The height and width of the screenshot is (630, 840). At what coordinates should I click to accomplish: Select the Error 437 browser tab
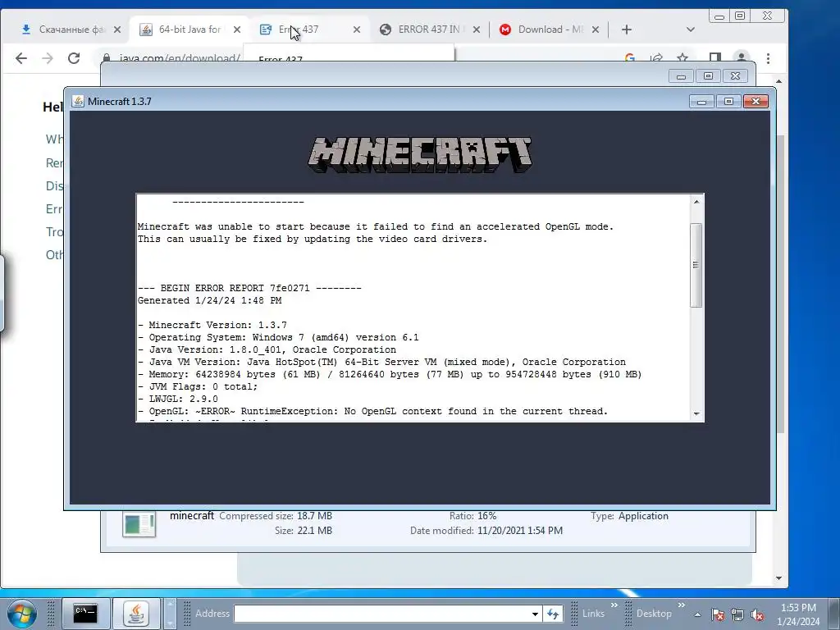pos(305,30)
